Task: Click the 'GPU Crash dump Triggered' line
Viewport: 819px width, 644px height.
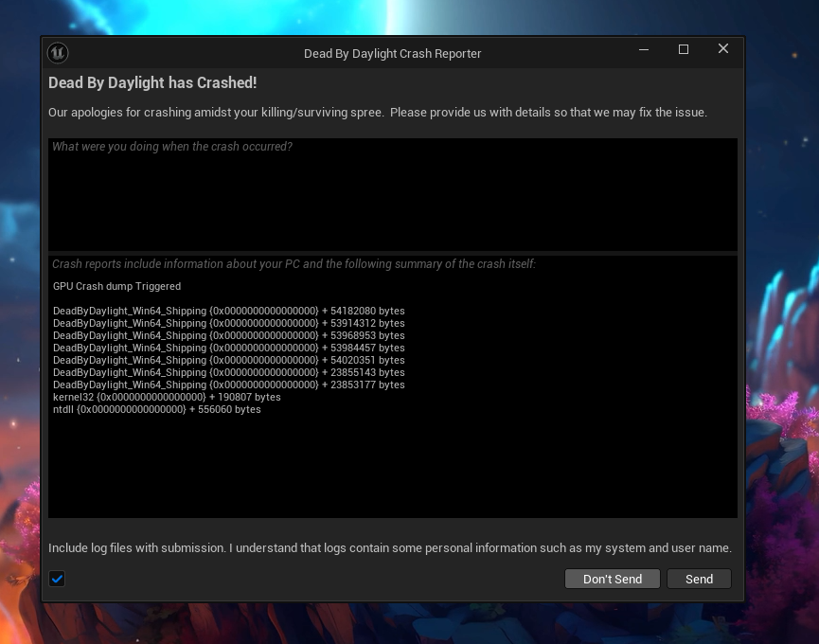Action: coord(117,286)
